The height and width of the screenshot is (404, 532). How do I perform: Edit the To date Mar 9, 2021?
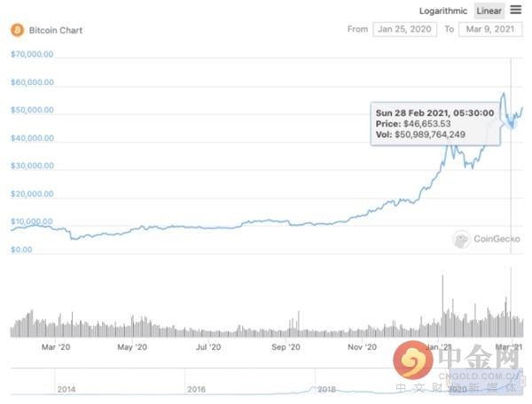point(489,29)
